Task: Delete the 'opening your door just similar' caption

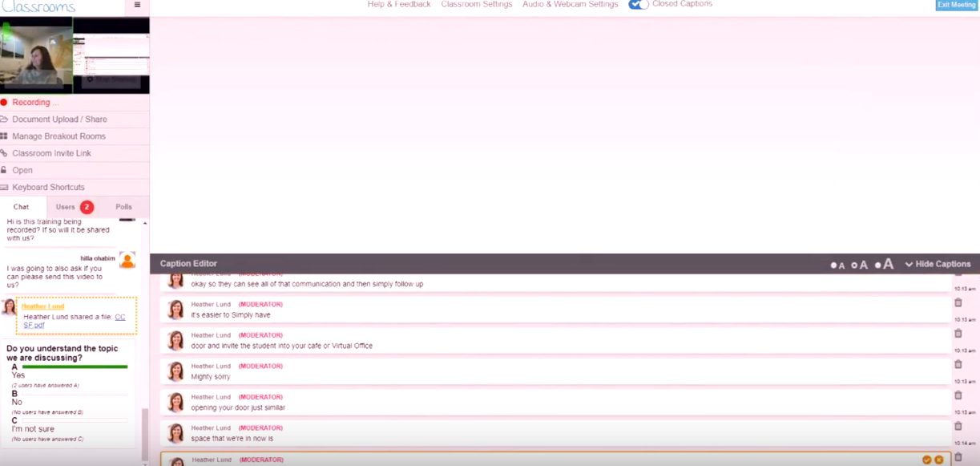Action: pyautogui.click(x=958, y=395)
